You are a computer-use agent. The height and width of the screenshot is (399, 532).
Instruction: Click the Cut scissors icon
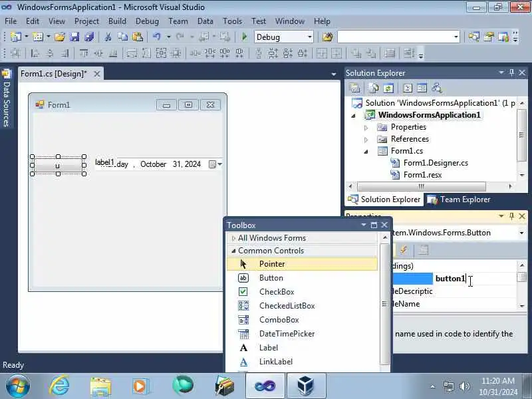pos(108,37)
